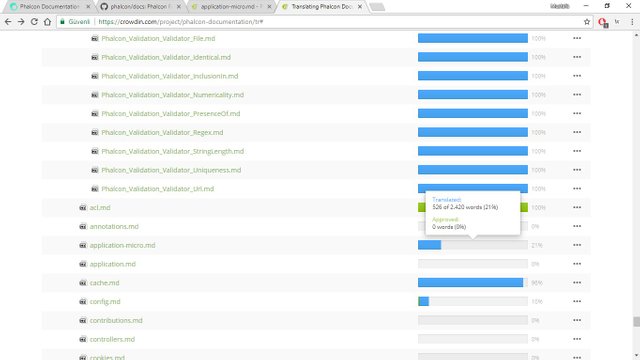Open more options for Validator_Uniqueness.md row
Screen dimensions: 640x360
tap(577, 169)
